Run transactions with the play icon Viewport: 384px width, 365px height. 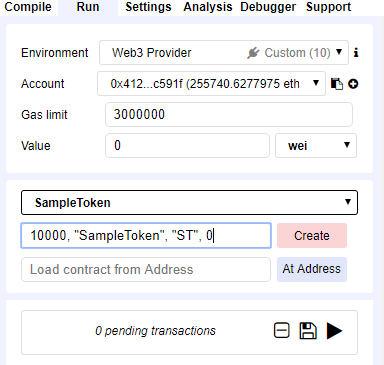point(334,331)
